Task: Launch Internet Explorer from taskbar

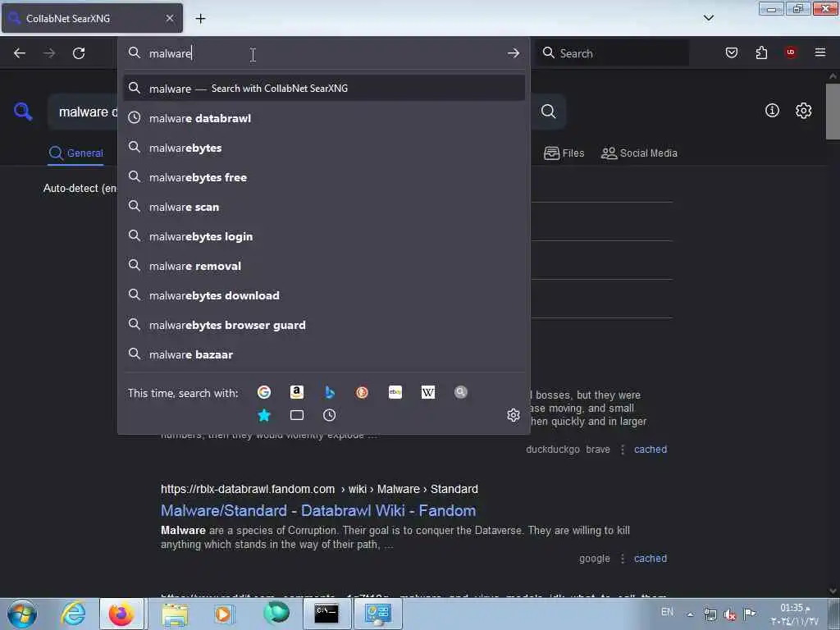Action: tap(73, 614)
